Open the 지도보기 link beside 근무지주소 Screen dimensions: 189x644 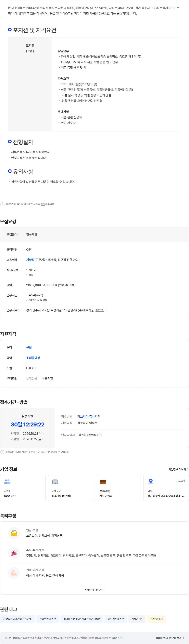coord(100,310)
